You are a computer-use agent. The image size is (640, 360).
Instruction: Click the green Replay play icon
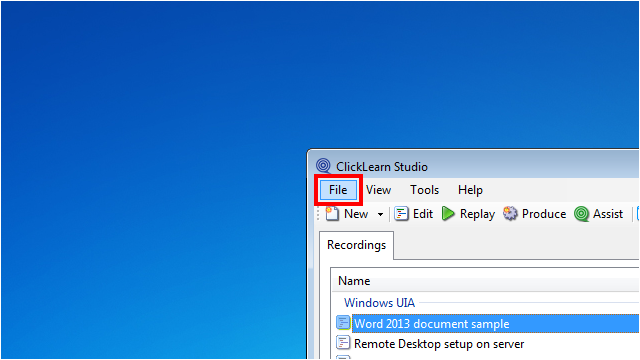(x=448, y=213)
